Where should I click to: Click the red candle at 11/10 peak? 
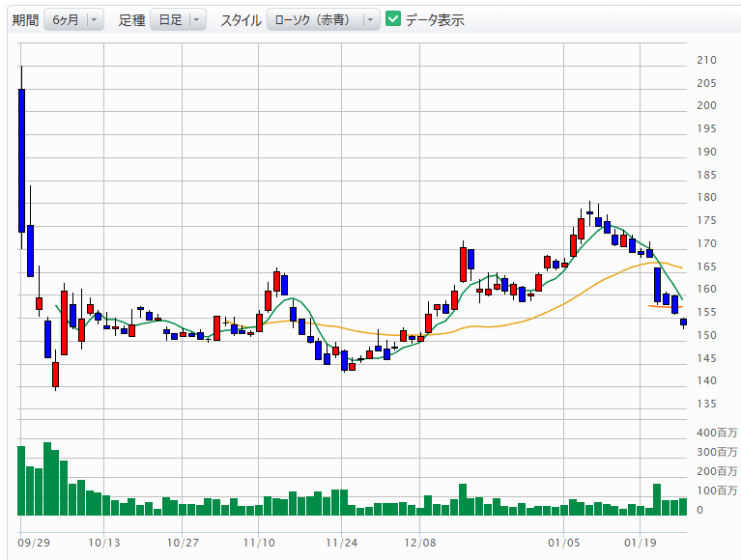(276, 281)
